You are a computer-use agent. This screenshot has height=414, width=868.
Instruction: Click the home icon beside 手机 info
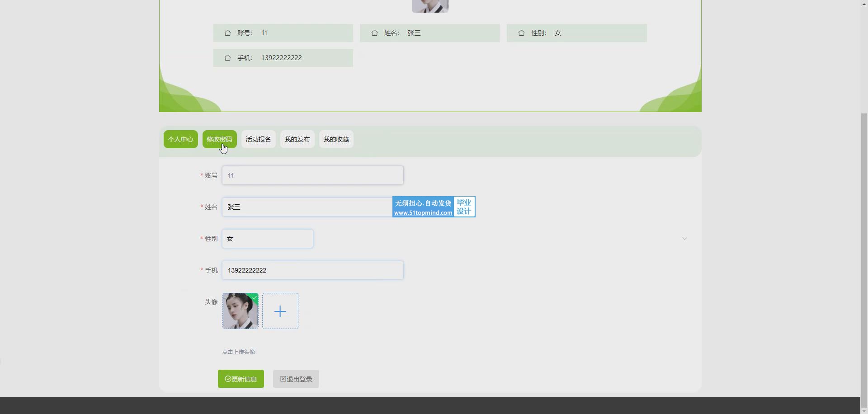tap(227, 58)
